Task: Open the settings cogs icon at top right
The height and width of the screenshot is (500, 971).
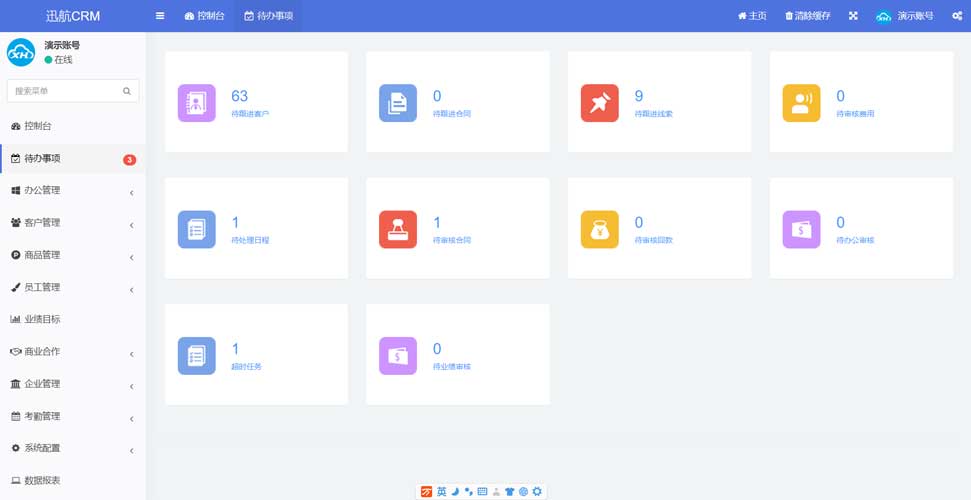Action: coord(957,16)
